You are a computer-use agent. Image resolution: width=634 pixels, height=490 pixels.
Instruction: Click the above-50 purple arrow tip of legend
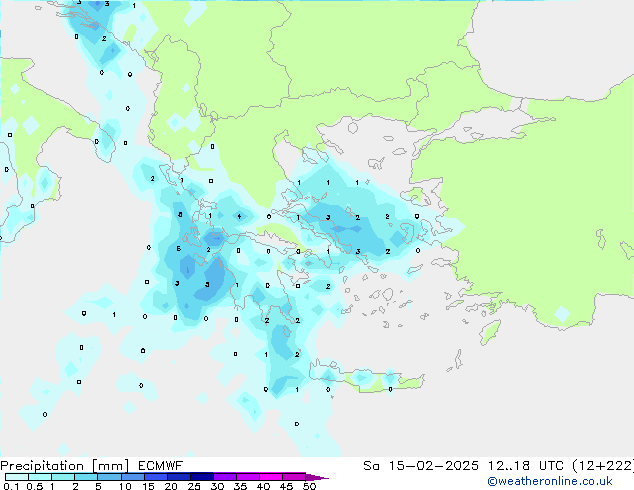317,478
